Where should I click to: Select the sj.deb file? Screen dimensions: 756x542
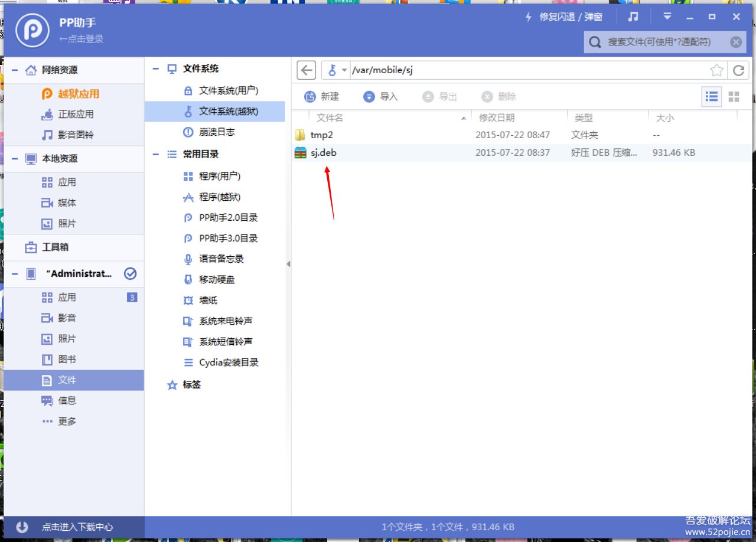522,153
